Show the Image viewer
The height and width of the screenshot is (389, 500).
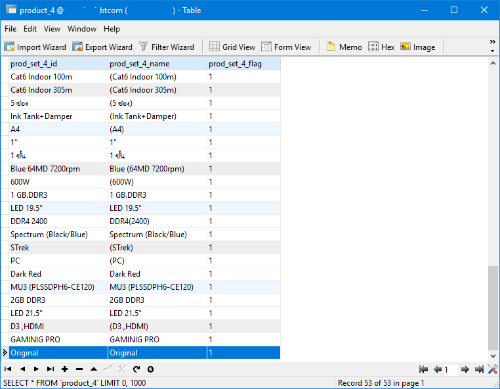418,47
